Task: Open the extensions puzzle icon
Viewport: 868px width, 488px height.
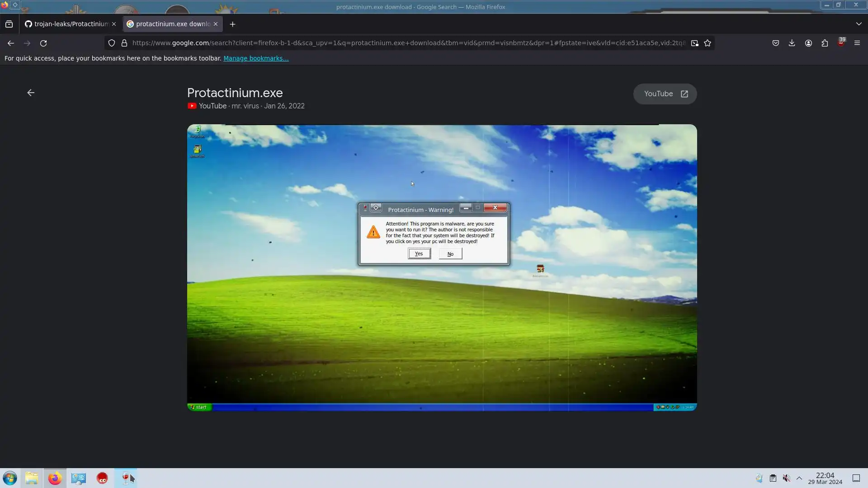Action: tap(825, 43)
